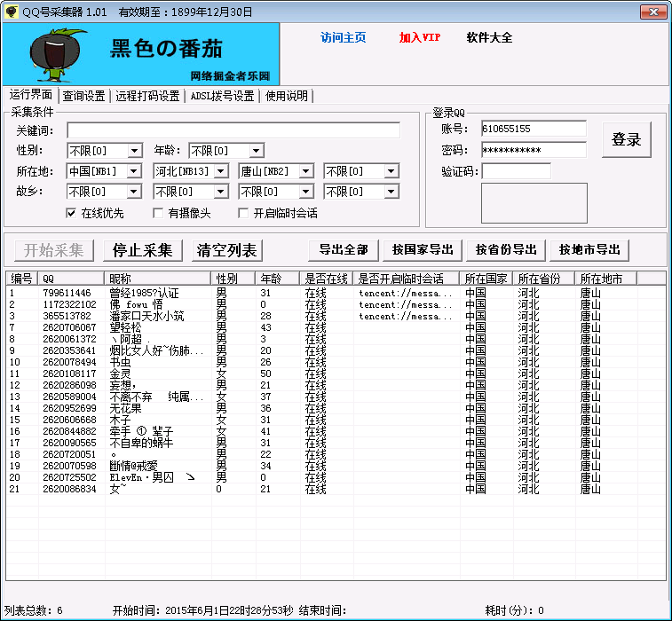Click the 所在国家 column header
Image resolution: width=672 pixels, height=621 pixels.
pyautogui.click(x=486, y=279)
